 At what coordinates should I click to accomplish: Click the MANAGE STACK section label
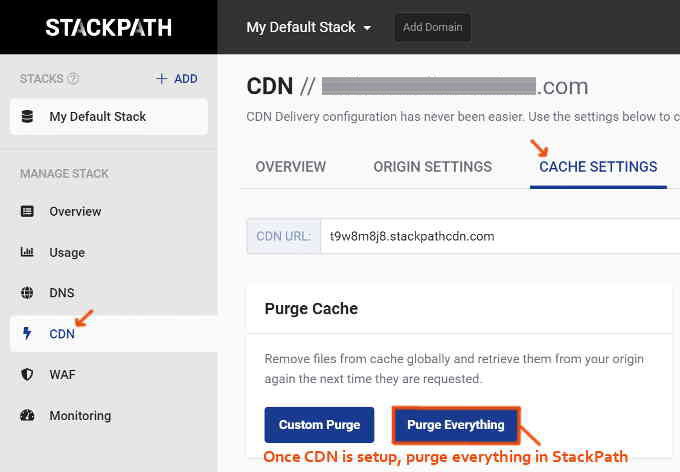pyautogui.click(x=64, y=174)
